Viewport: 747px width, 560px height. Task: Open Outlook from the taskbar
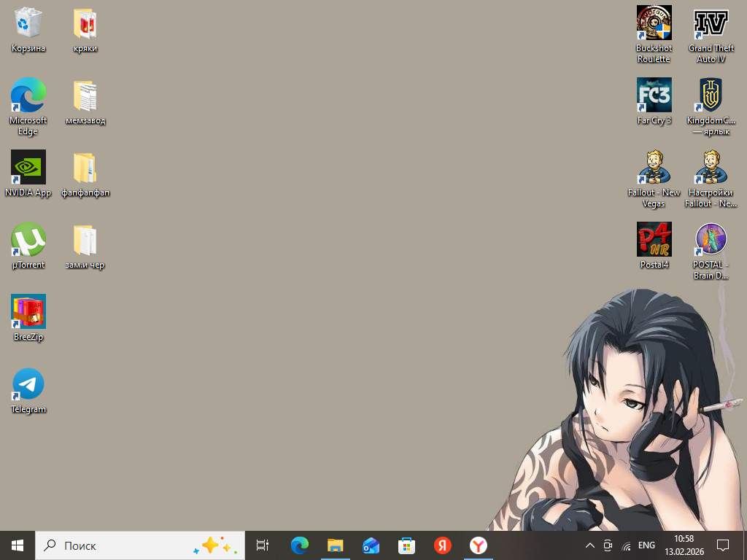[x=371, y=545]
